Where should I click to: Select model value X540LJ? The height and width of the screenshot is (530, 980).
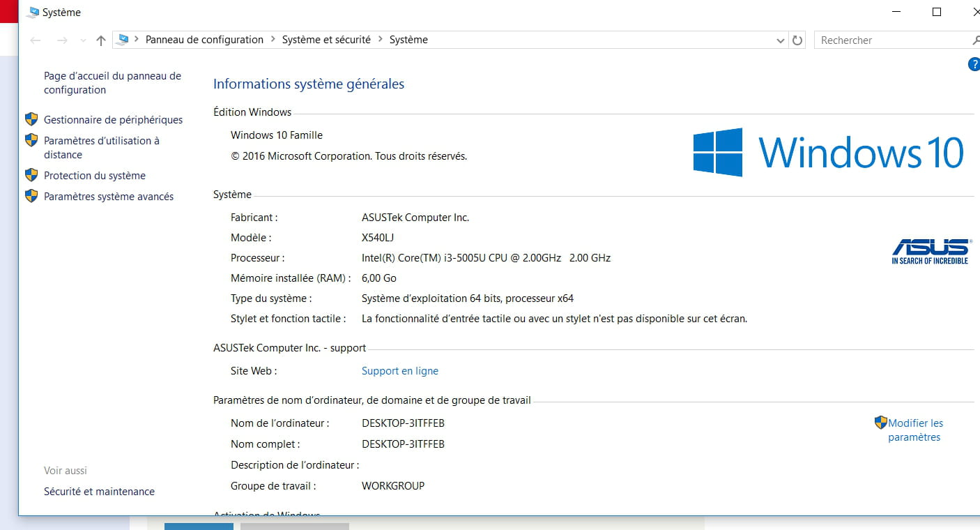[378, 238]
